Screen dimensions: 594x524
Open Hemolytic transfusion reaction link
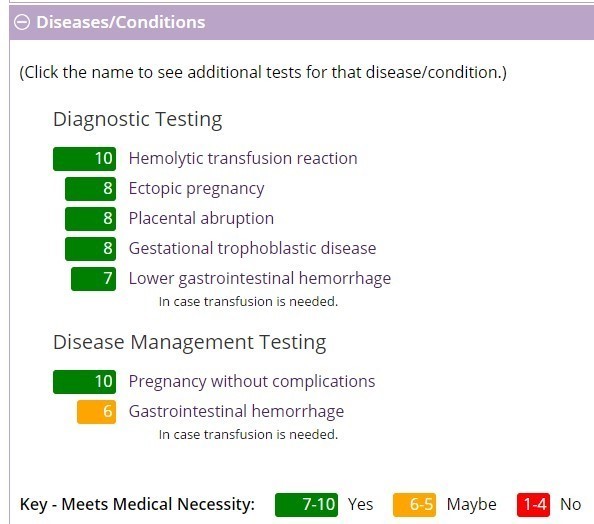coord(243,158)
